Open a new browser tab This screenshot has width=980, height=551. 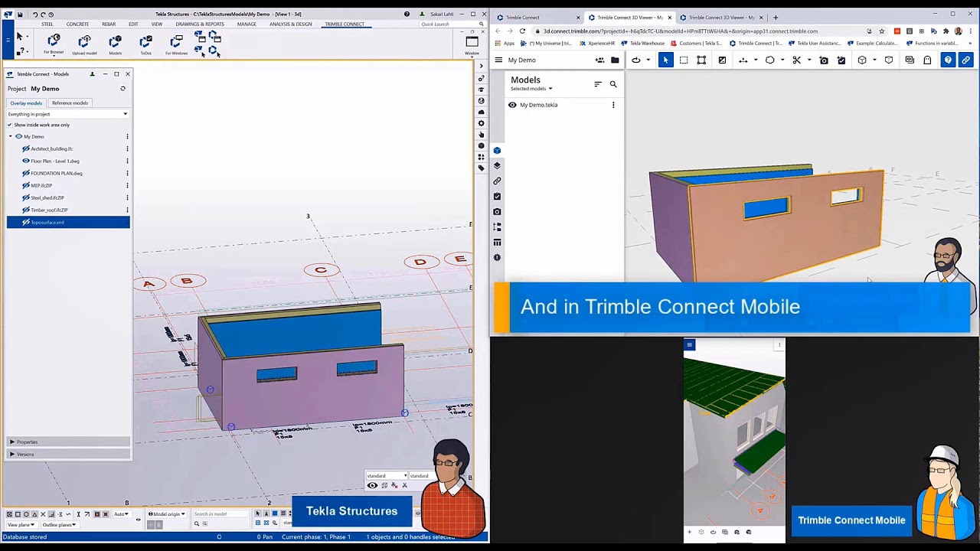[x=775, y=17]
